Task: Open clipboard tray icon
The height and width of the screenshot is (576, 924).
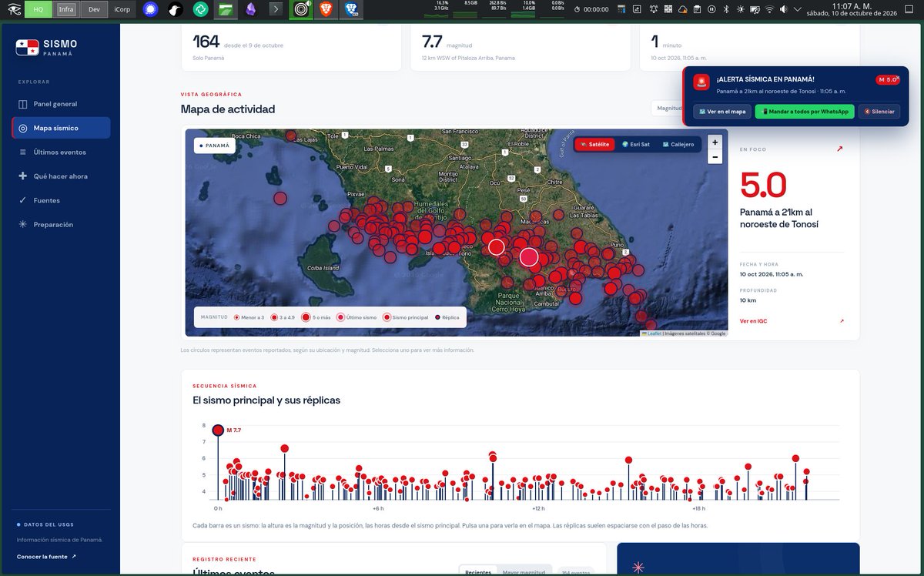Action: 697,9
